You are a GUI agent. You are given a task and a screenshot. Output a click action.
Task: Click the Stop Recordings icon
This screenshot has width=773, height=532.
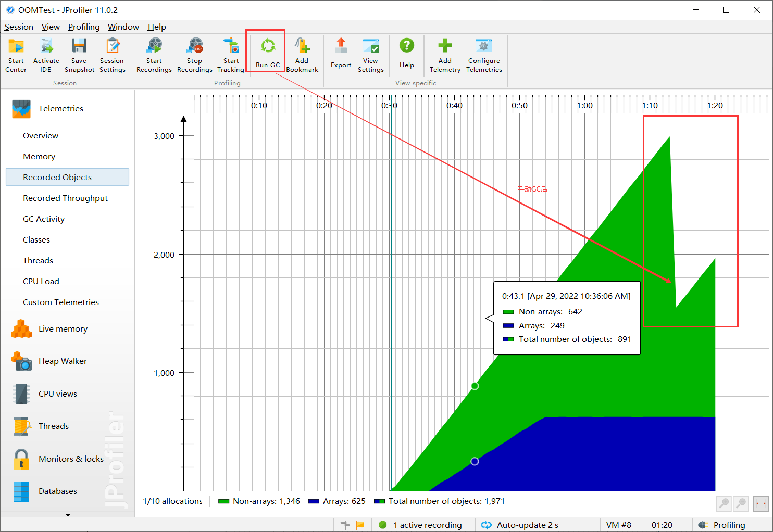[195, 55]
